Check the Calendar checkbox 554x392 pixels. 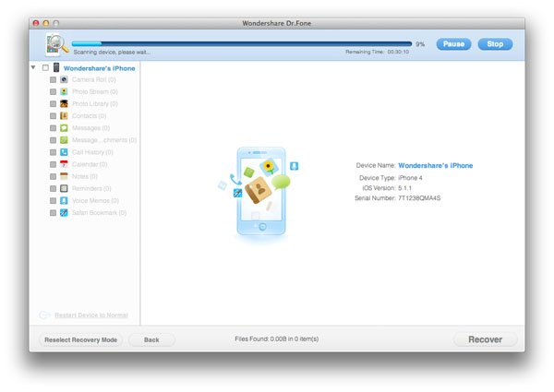click(x=53, y=164)
